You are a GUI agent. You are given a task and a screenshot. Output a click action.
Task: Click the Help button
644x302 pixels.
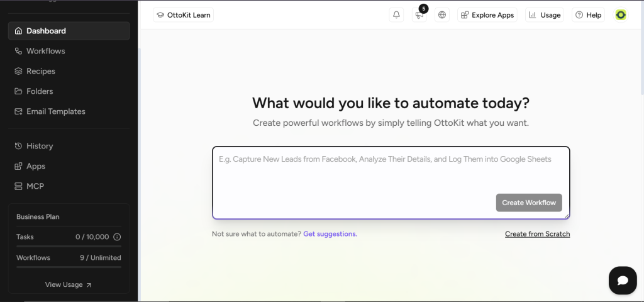(588, 15)
